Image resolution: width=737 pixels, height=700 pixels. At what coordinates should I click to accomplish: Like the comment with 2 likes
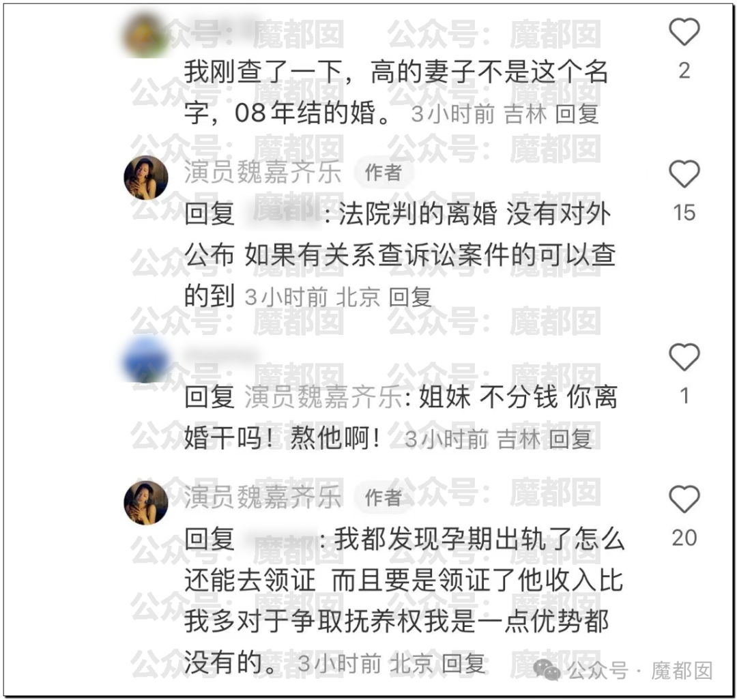[x=684, y=31]
